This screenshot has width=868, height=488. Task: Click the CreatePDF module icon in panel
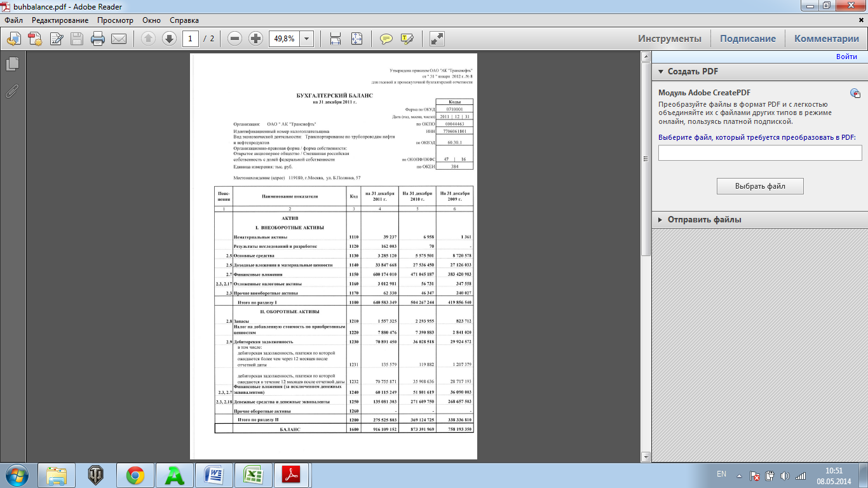855,93
